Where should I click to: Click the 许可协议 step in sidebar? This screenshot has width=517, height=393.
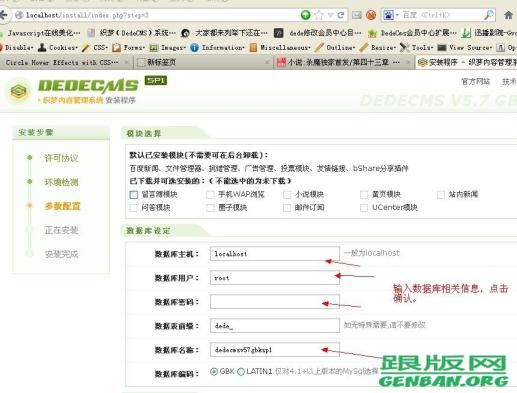(61, 158)
